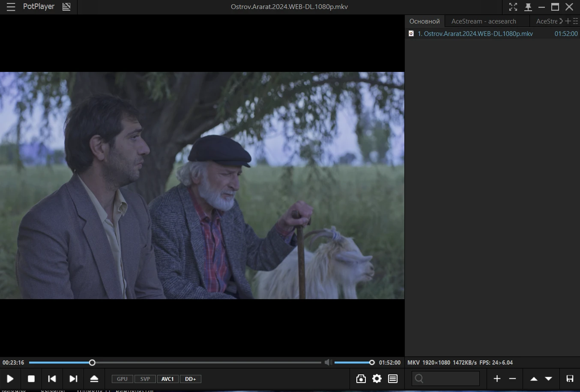
Task: Open the settings gear in the control bar
Action: coord(377,379)
